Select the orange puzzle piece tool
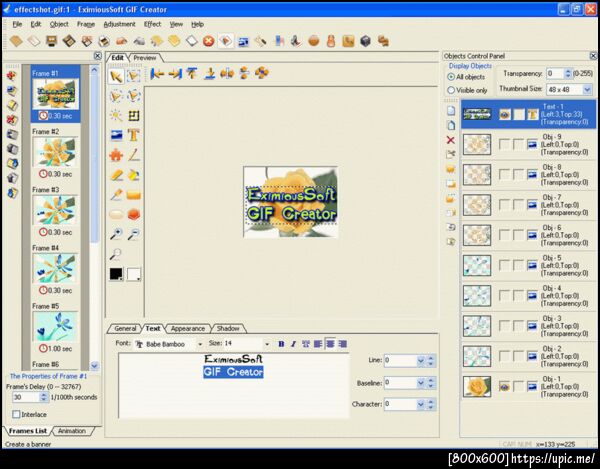This screenshot has height=469, width=600. coord(116,155)
